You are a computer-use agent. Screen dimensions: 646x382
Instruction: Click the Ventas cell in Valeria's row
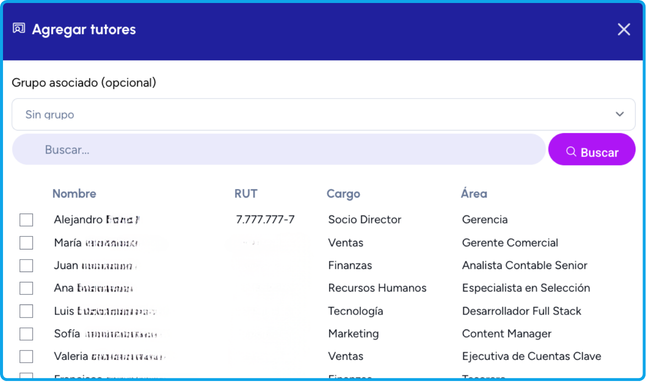pos(345,356)
